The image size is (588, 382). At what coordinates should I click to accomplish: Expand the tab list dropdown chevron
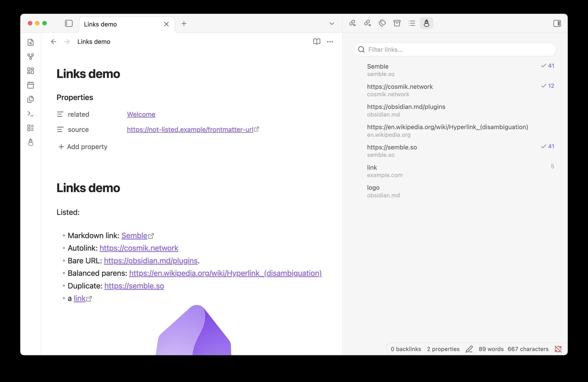tap(332, 24)
